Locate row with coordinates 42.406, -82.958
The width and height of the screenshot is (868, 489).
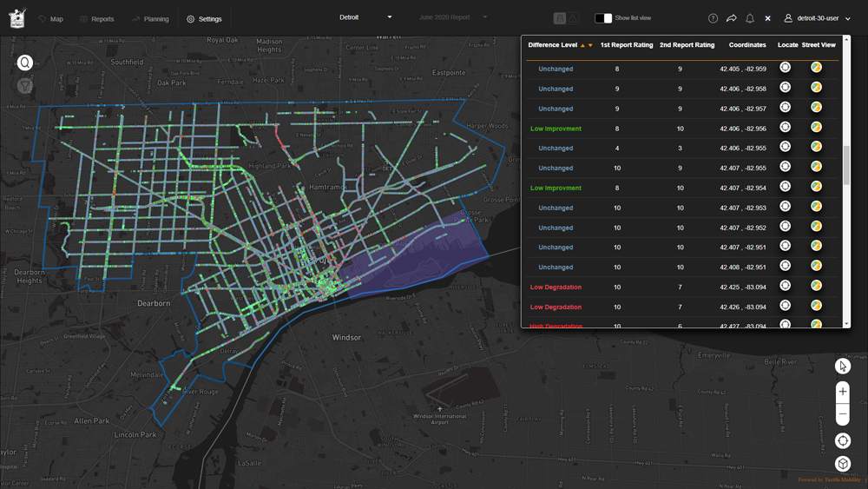(785, 88)
